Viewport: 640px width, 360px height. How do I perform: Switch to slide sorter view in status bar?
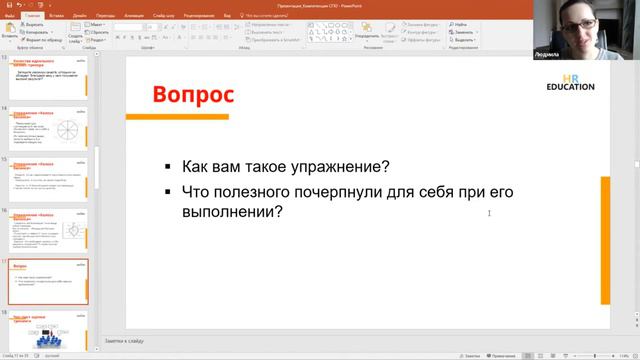[540, 356]
